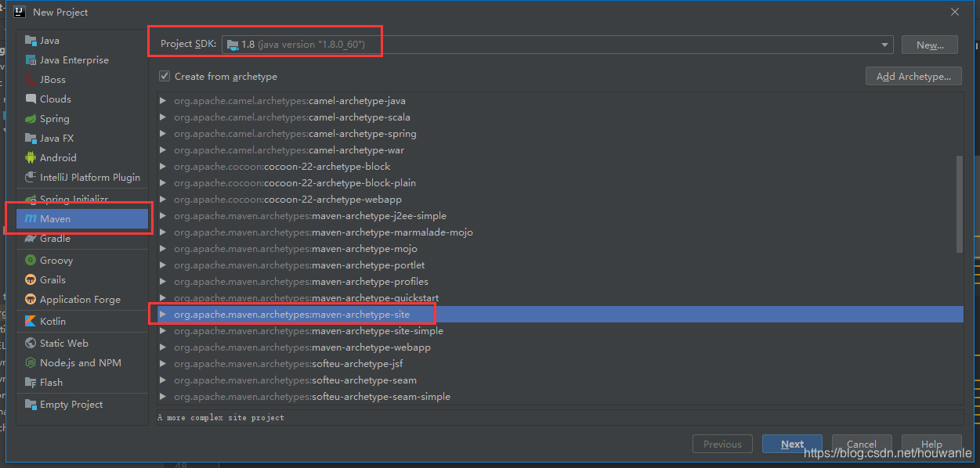Select maven-archetype-marmalade-mojo archetype
This screenshot has width=980, height=468.
[x=559, y=232]
